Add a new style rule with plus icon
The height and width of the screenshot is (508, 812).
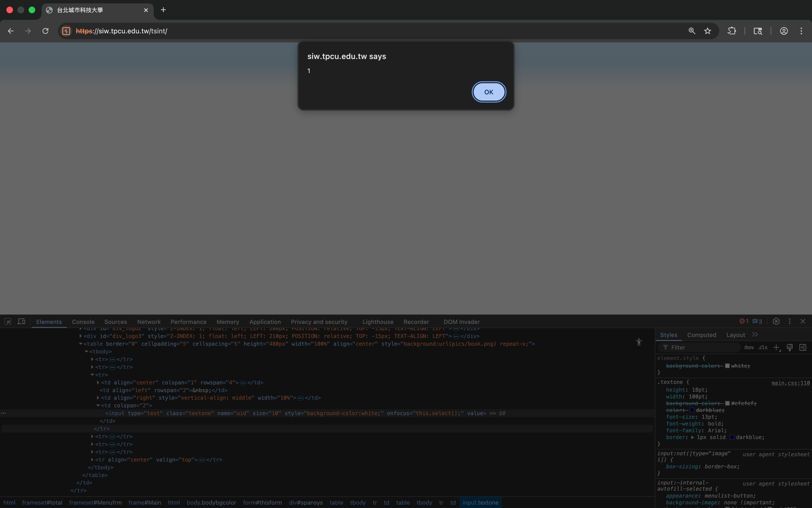pyautogui.click(x=776, y=348)
